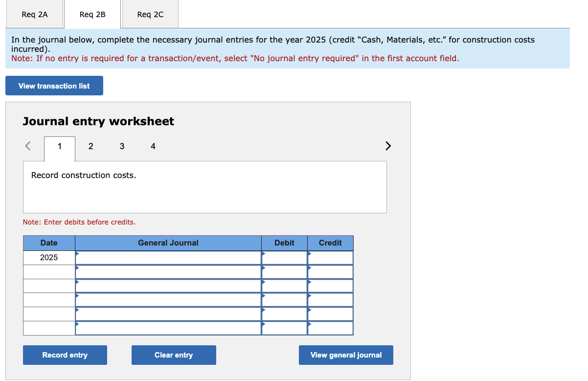Expand second row General Journal account dropdown
The image size is (588, 381).
(x=168, y=271)
